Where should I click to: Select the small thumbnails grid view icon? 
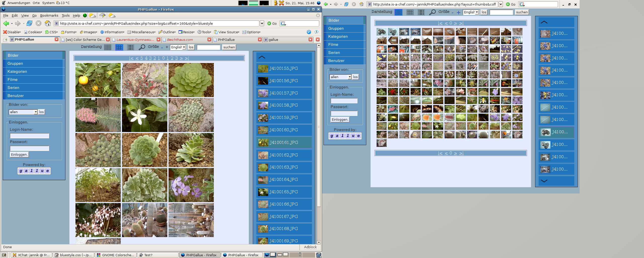pyautogui.click(x=108, y=47)
